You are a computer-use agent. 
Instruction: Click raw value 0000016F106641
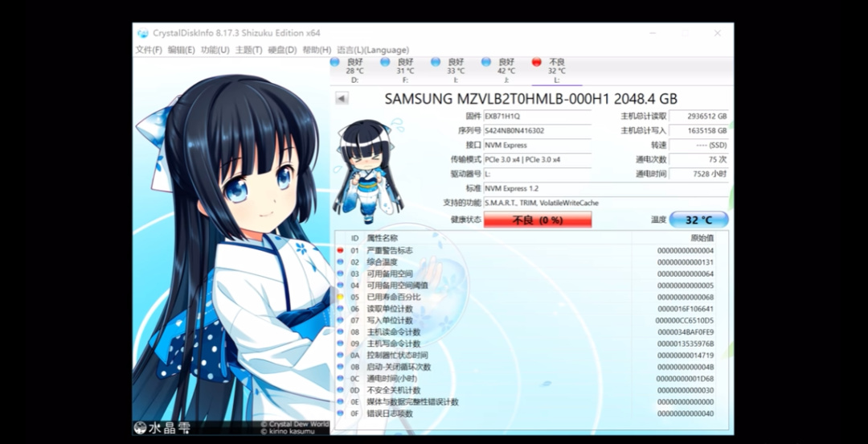[686, 309]
